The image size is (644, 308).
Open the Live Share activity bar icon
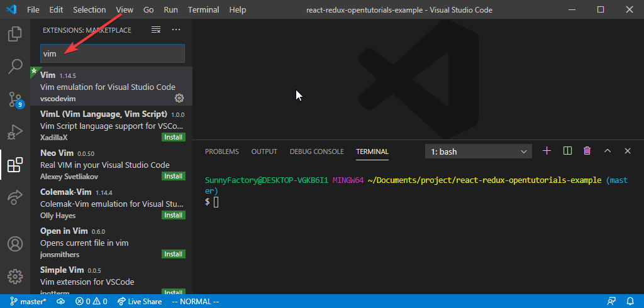point(15,197)
